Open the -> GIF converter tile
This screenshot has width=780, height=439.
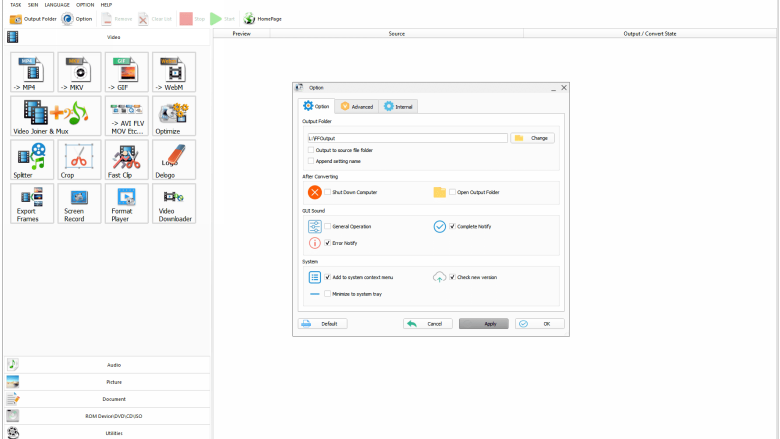[127, 72]
